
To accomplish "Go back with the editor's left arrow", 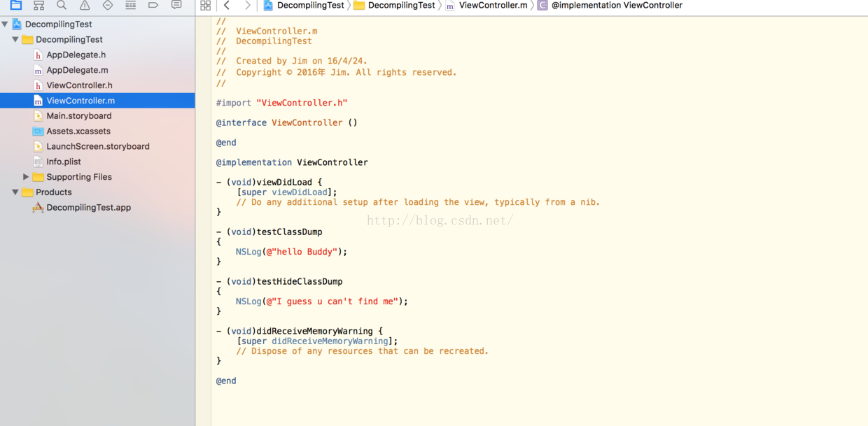I will click(x=227, y=5).
